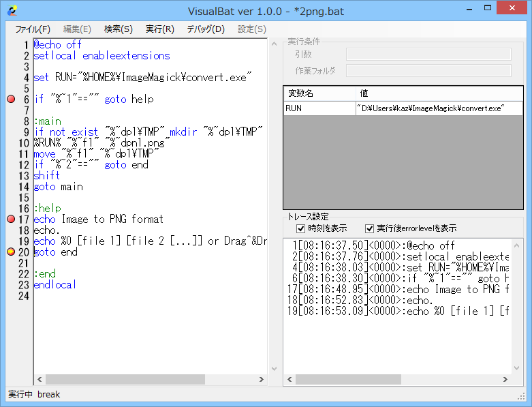The height and width of the screenshot is (407, 532).
Task: Minimize the VisualBat window
Action: point(469,9)
